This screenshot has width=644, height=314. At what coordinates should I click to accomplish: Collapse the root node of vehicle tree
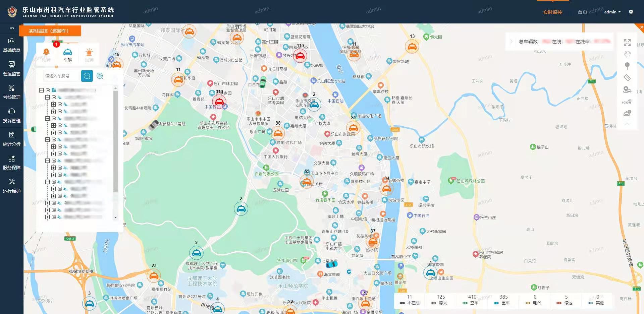[x=41, y=90]
